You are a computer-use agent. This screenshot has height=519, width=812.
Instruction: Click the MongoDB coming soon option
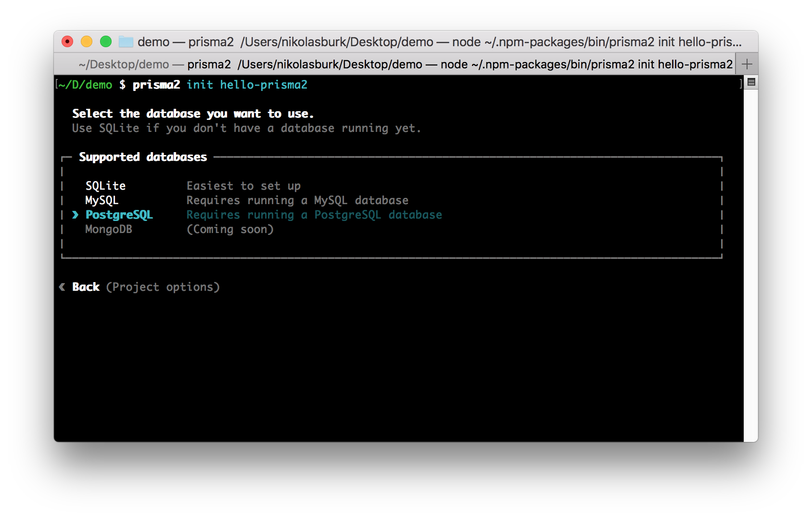click(x=109, y=229)
